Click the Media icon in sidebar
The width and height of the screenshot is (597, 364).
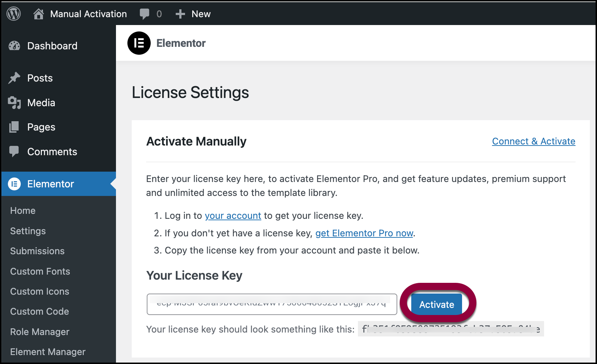(14, 103)
